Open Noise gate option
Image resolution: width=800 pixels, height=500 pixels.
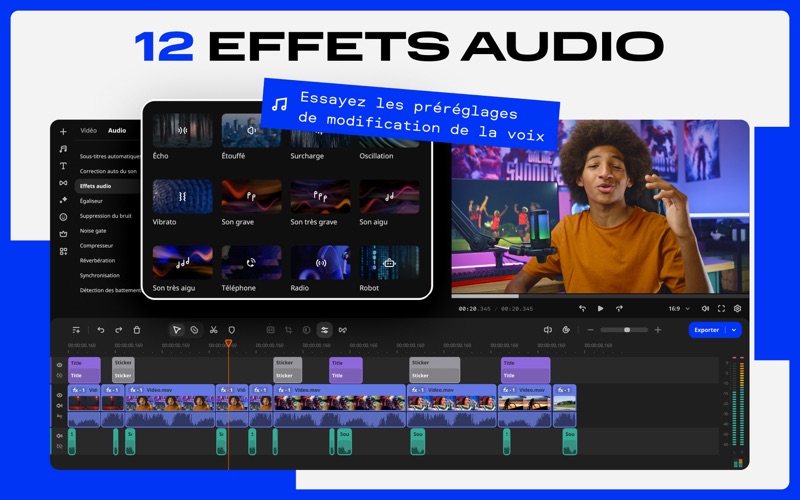click(x=93, y=231)
